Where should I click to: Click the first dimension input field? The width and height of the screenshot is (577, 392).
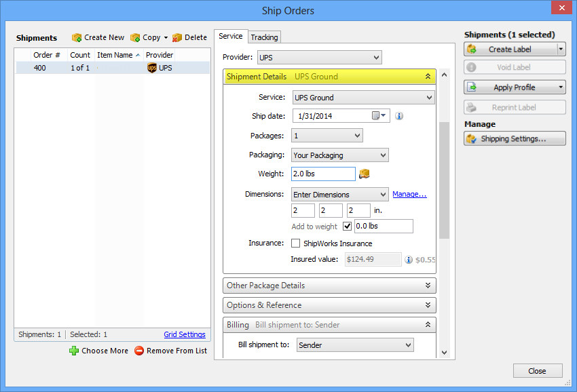tap(303, 210)
